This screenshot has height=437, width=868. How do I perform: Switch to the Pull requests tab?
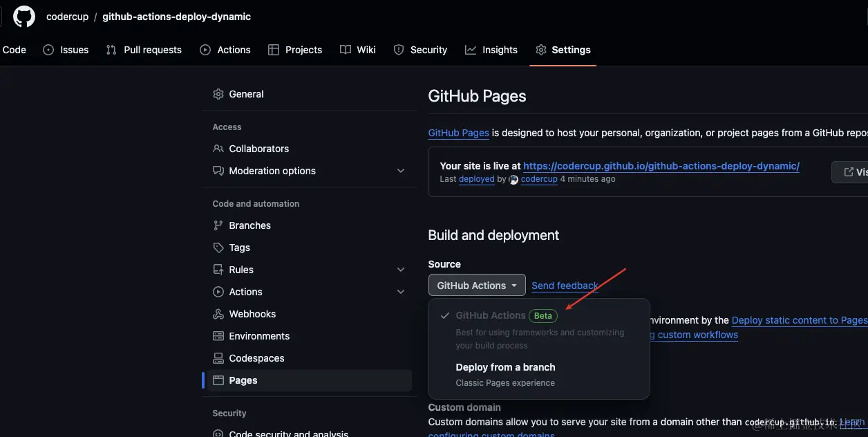[x=144, y=50]
